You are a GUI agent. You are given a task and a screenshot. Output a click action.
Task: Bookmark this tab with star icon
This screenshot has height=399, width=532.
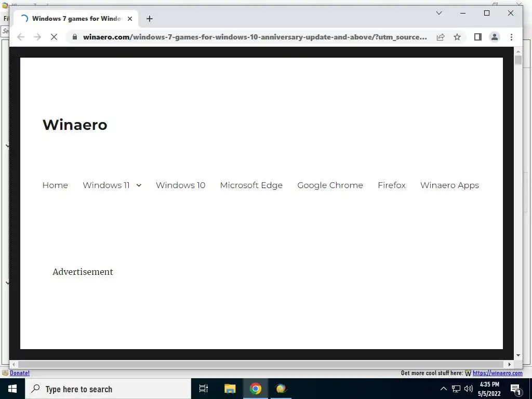tap(457, 37)
